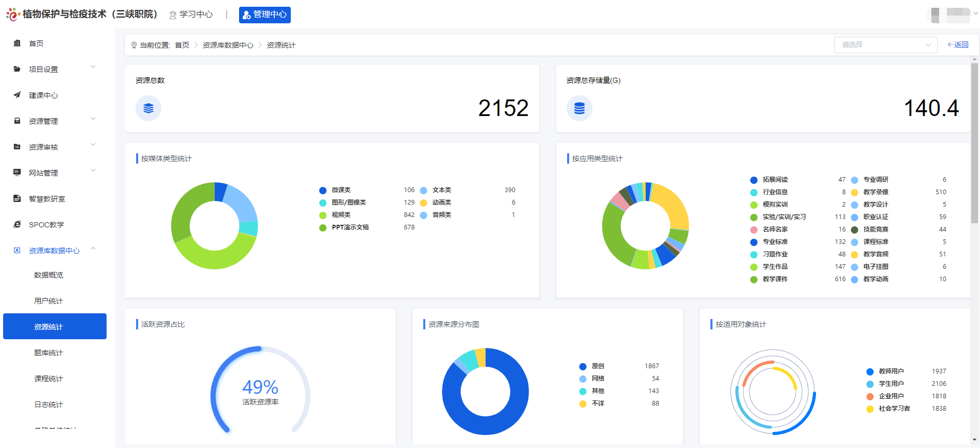980x448 pixels.
Task: Switch to 学习中心 in top navigation
Action: tap(191, 15)
